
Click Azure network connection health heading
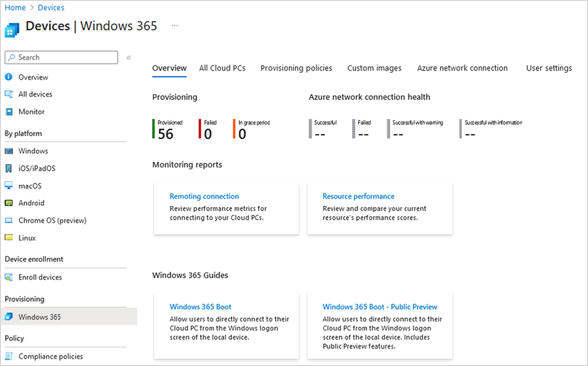click(369, 97)
